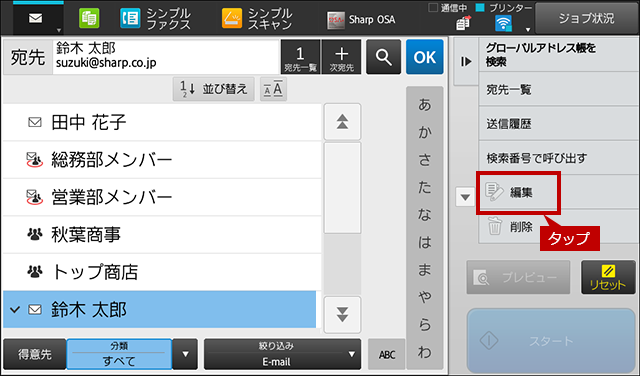640x376 pixels.
Task: Confirm with the blue OK button
Action: pyautogui.click(x=424, y=57)
